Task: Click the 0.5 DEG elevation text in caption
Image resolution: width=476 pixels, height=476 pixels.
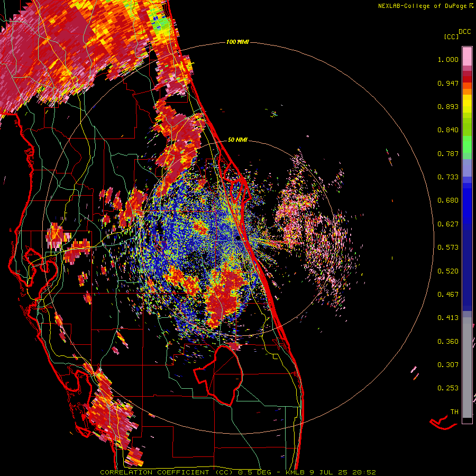Action: 254,472
